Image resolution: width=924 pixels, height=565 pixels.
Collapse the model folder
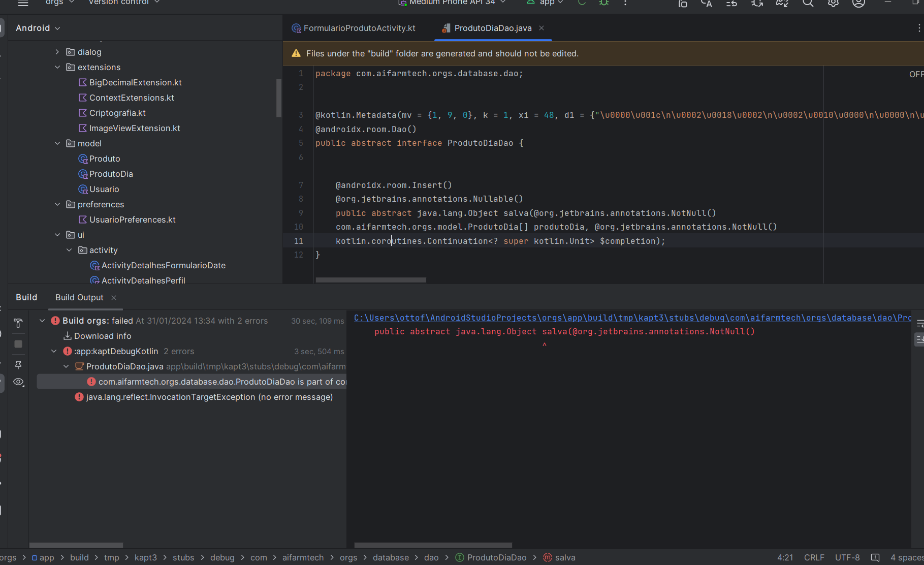click(x=57, y=143)
